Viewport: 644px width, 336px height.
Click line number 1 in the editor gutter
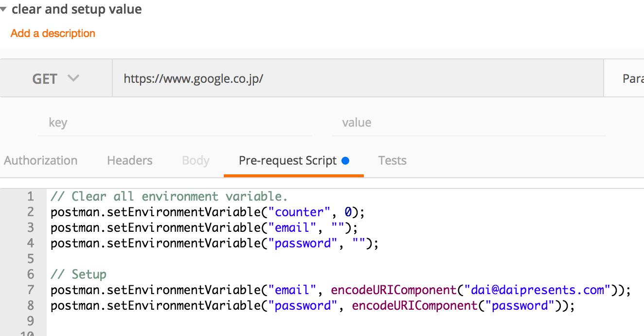pos(31,197)
